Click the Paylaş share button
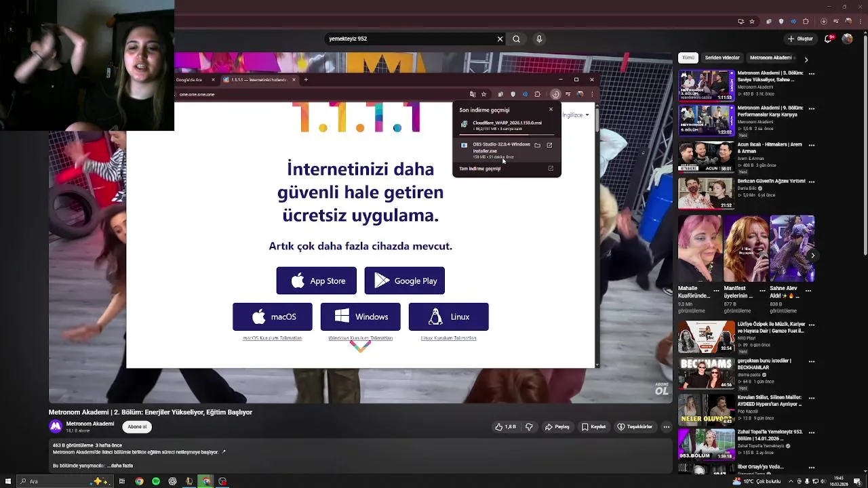868x488 pixels. click(x=557, y=427)
